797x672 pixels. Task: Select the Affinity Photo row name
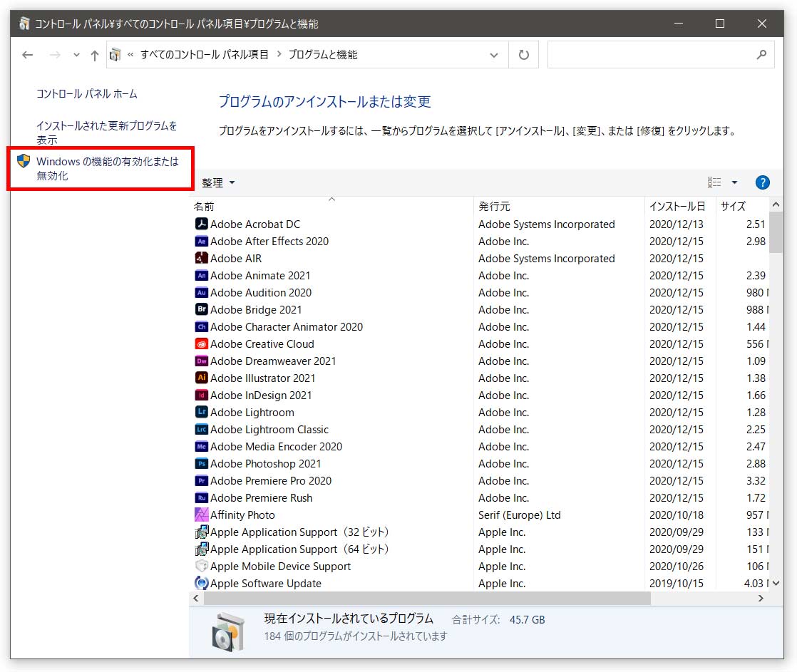[242, 515]
